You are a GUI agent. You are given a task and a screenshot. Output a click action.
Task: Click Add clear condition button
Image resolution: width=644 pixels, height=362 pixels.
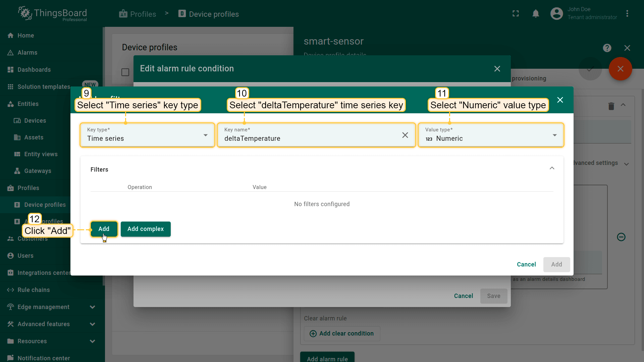[x=342, y=334]
